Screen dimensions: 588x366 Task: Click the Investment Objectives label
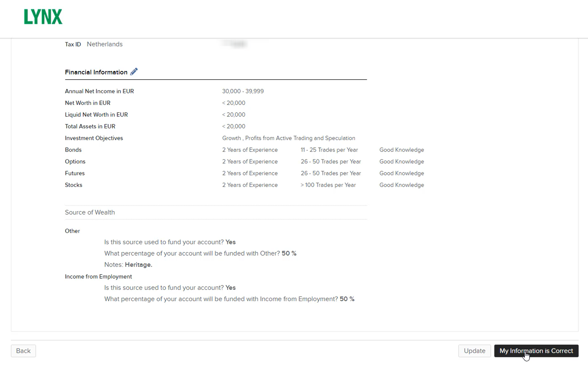94,138
